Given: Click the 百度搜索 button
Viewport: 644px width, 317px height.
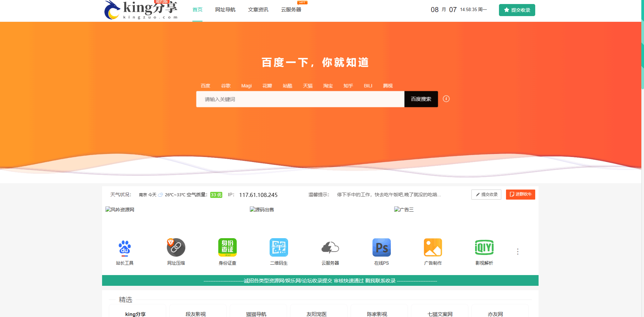Looking at the screenshot, I should coord(421,99).
